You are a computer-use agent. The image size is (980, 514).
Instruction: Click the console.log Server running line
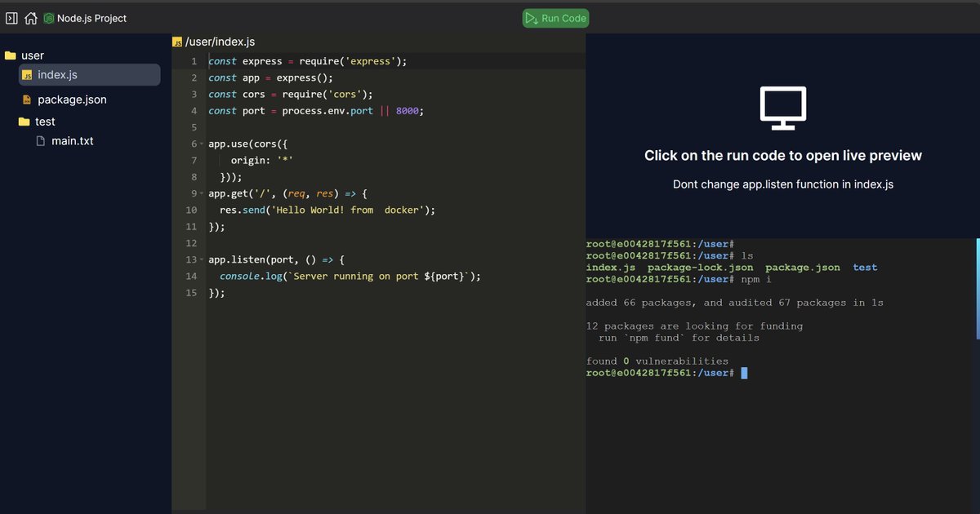coord(350,277)
